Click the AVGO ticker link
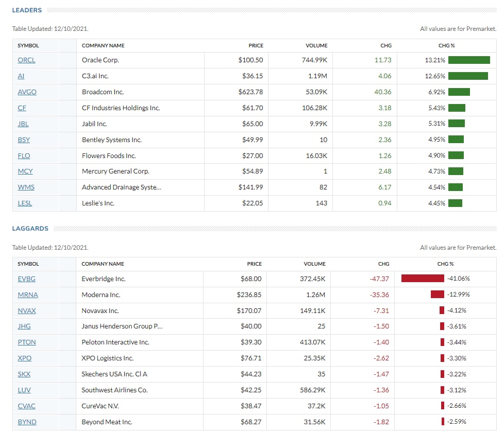Image resolution: width=504 pixels, height=433 pixels. coord(27,92)
